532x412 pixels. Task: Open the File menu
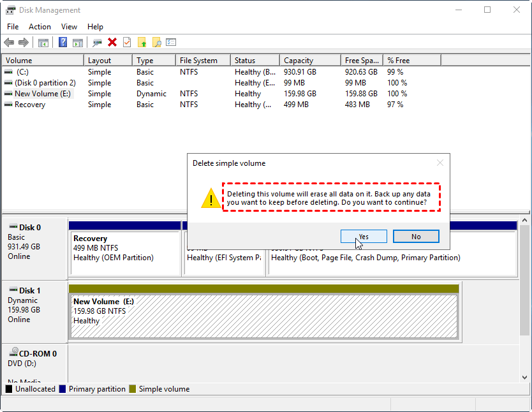[x=13, y=27]
